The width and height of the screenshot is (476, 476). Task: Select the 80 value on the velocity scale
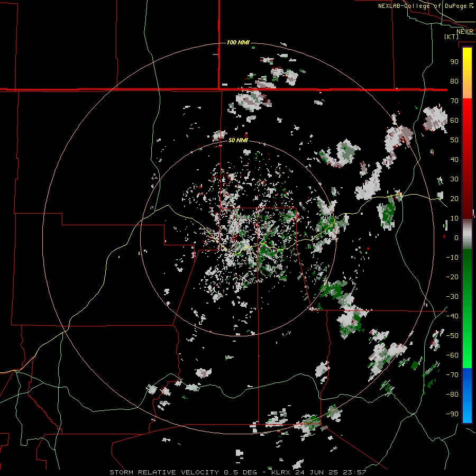click(x=454, y=81)
